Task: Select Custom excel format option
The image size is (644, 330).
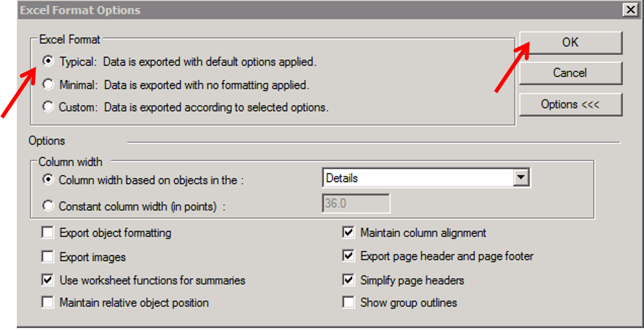Action: pyautogui.click(x=47, y=107)
